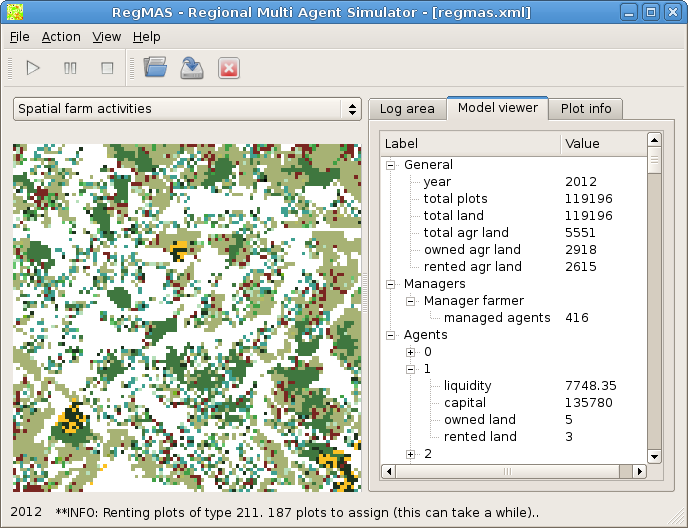The width and height of the screenshot is (688, 528).
Task: Select the total agr land row
Action: (513, 233)
